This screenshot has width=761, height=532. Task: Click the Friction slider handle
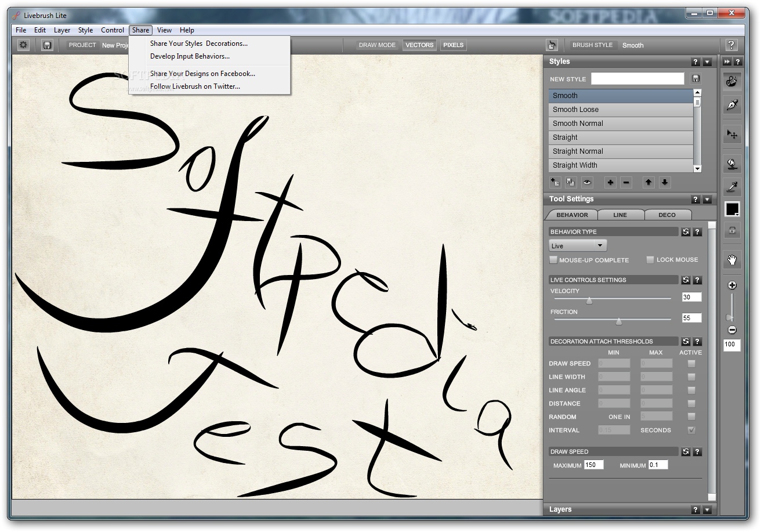coord(619,321)
